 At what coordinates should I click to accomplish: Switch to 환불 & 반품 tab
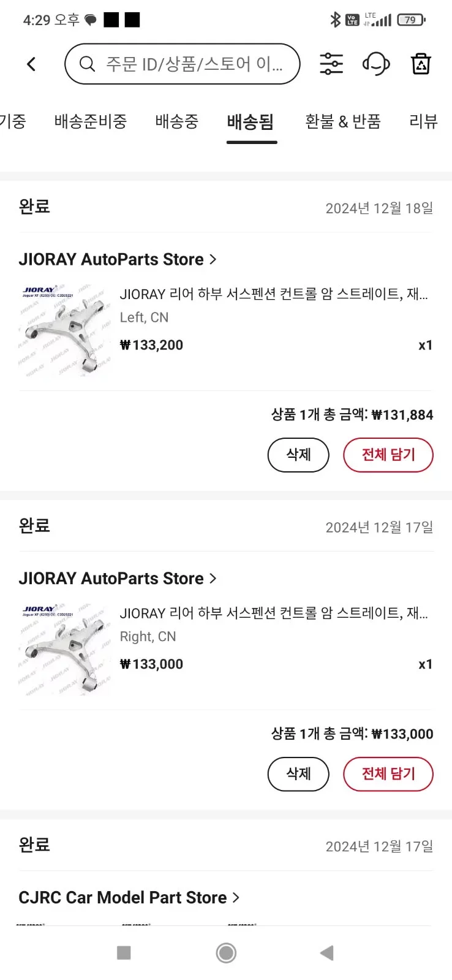click(343, 121)
